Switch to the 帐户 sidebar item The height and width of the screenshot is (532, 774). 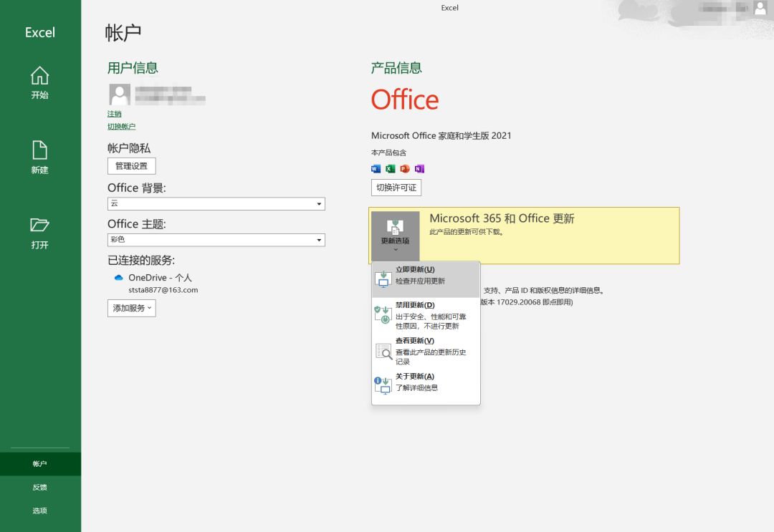(40, 464)
